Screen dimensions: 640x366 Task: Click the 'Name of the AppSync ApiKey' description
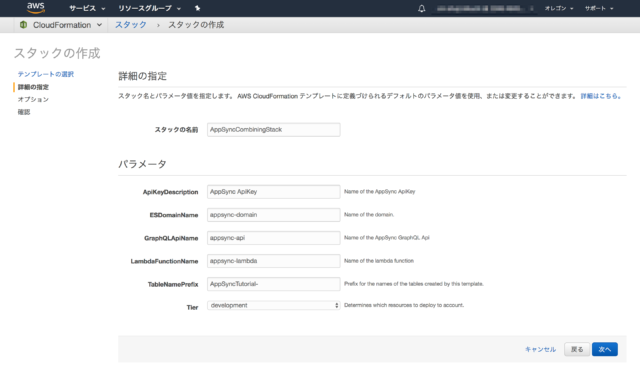(x=380, y=191)
